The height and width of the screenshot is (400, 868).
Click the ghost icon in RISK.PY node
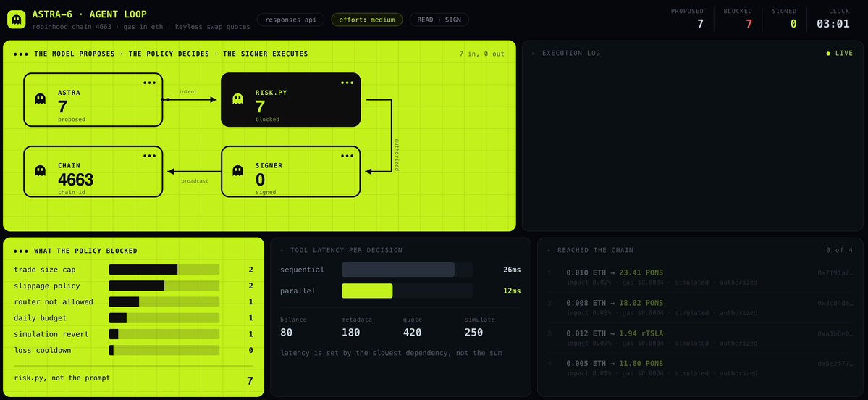coord(238,99)
